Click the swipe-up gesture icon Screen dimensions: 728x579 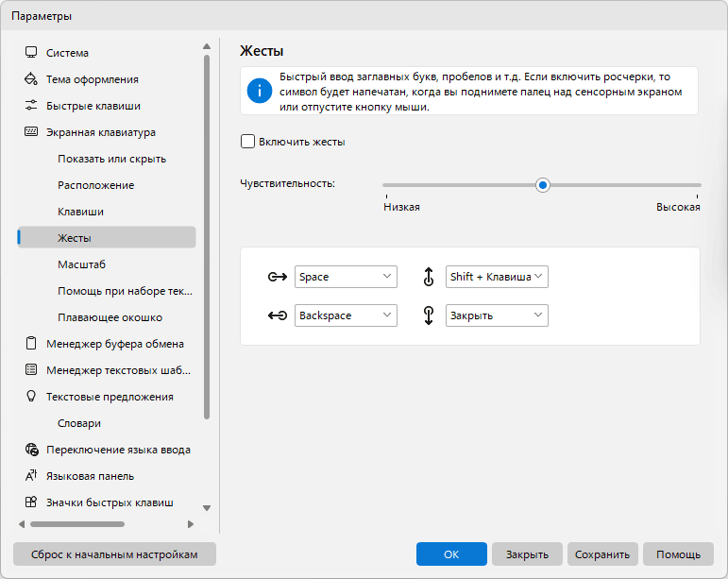coord(429,277)
